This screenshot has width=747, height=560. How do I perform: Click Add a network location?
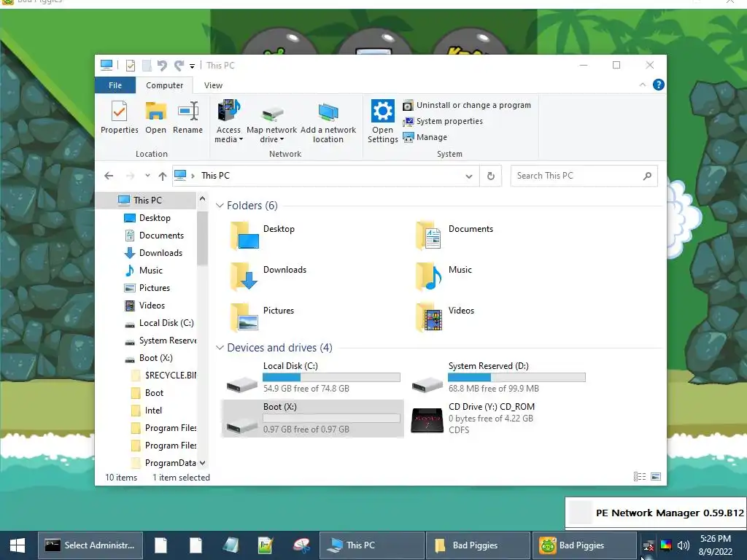pyautogui.click(x=328, y=122)
